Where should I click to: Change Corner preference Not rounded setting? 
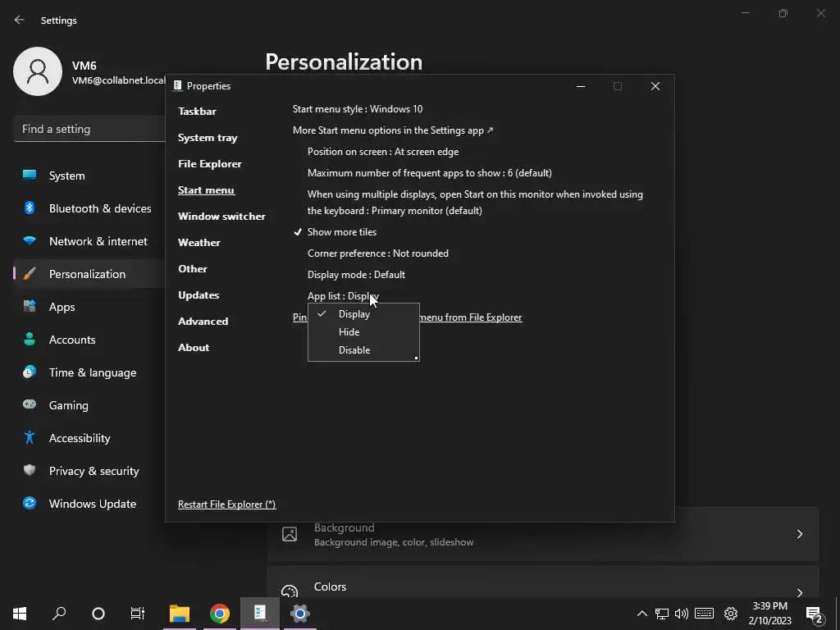[378, 253]
